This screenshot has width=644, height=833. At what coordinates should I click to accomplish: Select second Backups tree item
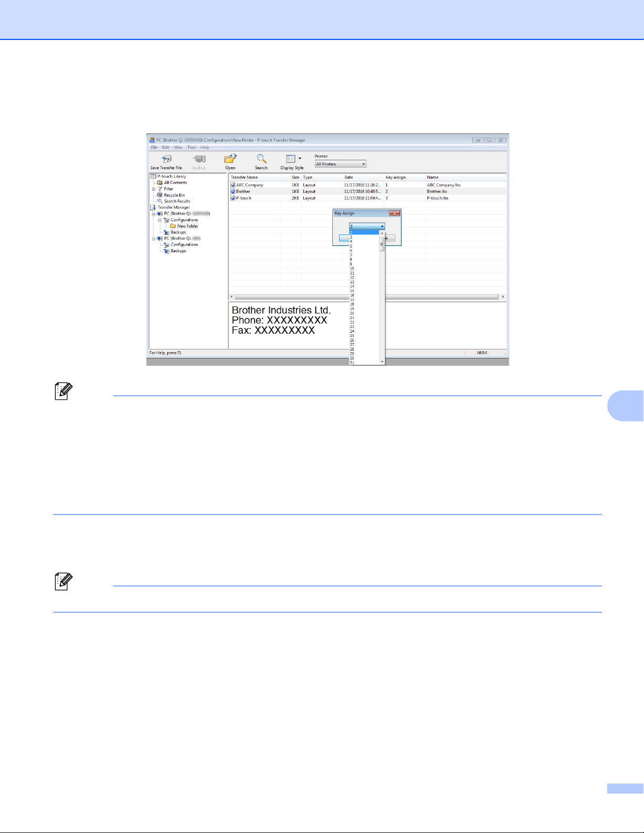coord(178,251)
